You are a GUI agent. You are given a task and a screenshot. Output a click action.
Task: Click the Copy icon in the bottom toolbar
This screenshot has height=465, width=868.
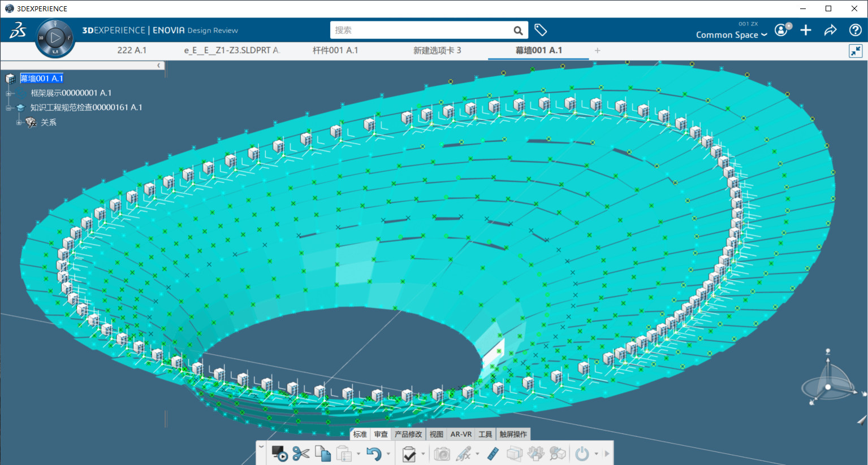322,453
